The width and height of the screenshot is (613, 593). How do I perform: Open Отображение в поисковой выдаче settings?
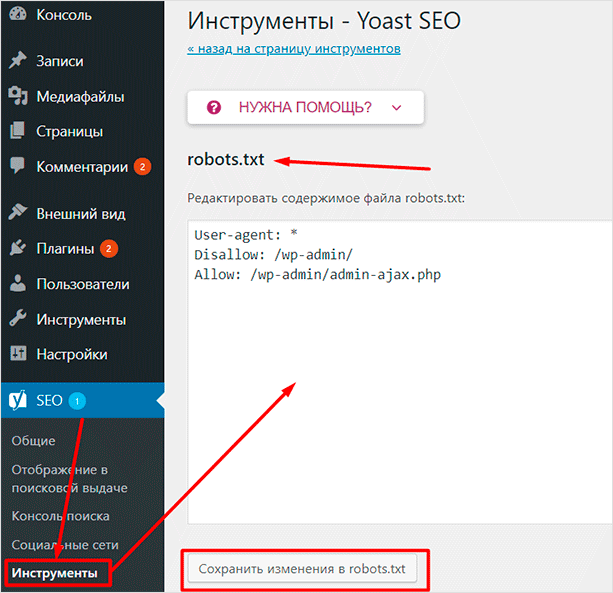[69, 478]
